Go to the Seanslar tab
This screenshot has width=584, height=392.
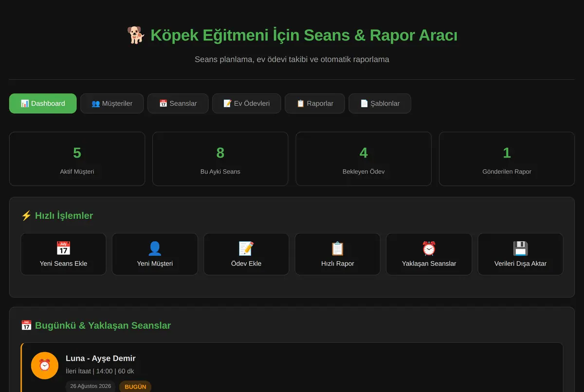tap(178, 104)
